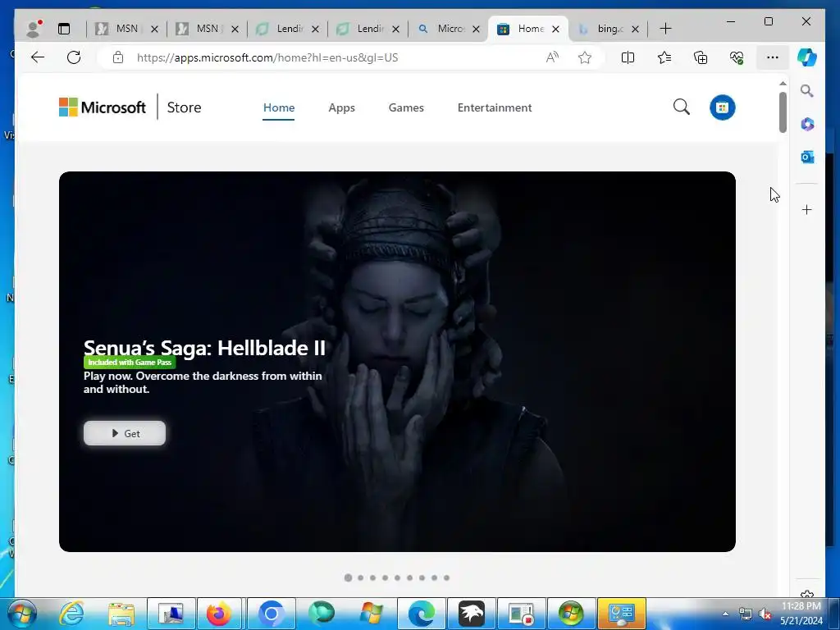The image size is (840, 630).
Task: Open the tab actions menu icon
Action: [64, 29]
